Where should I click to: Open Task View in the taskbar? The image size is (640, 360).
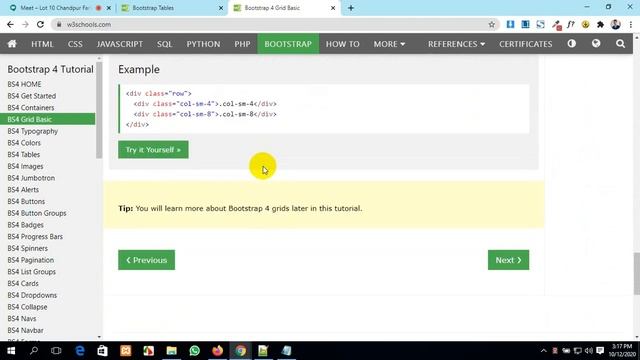click(x=56, y=351)
